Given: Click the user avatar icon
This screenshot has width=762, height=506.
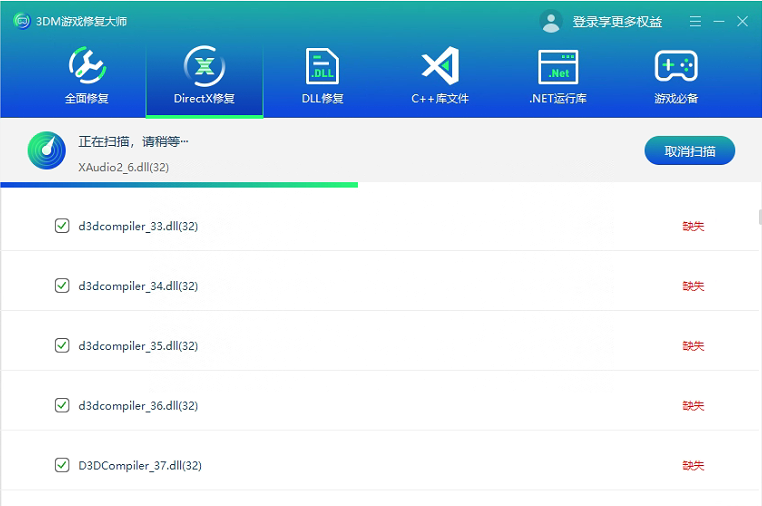Looking at the screenshot, I should 550,21.
